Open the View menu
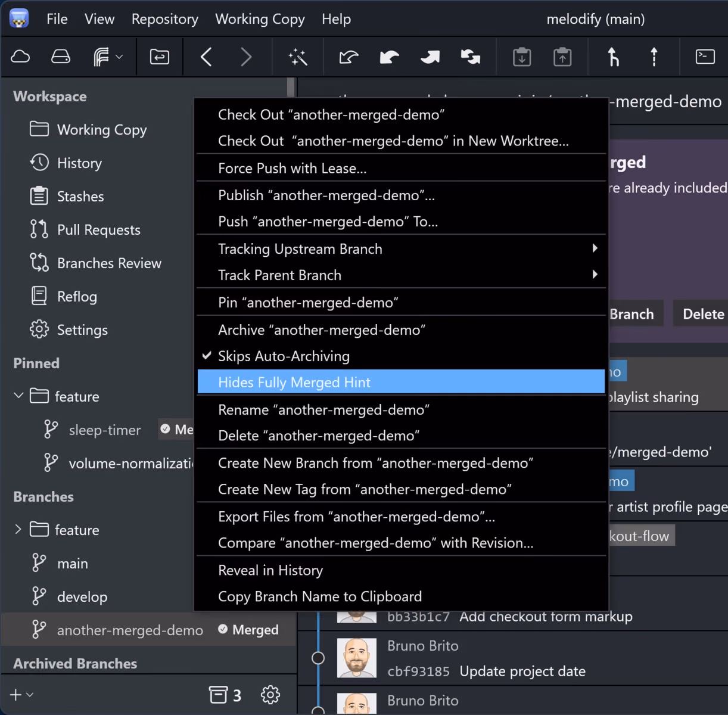This screenshot has width=728, height=715. (99, 19)
